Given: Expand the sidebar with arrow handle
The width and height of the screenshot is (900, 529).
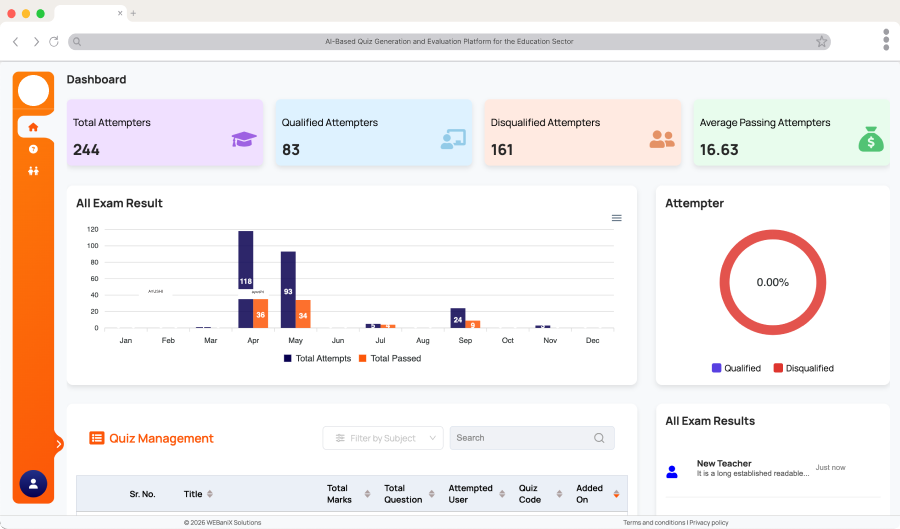Looking at the screenshot, I should tap(58, 443).
